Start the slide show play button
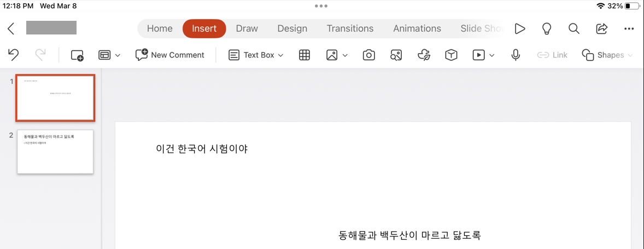 [x=519, y=28]
